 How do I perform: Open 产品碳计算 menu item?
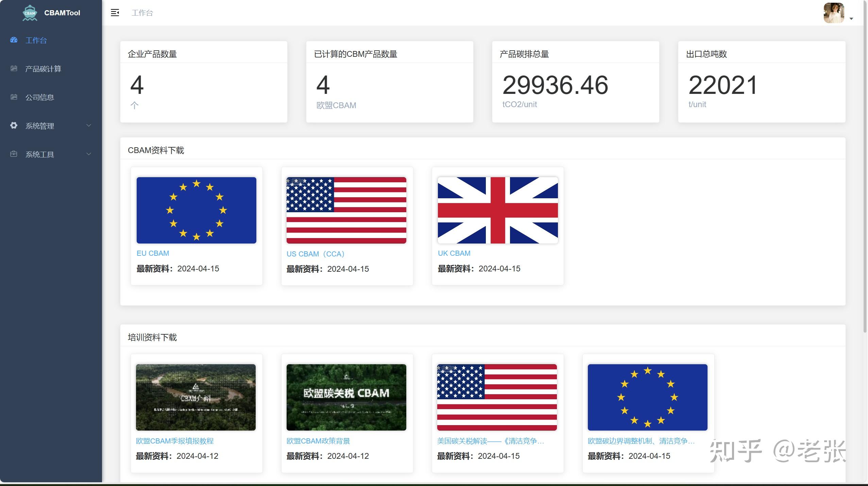click(43, 69)
